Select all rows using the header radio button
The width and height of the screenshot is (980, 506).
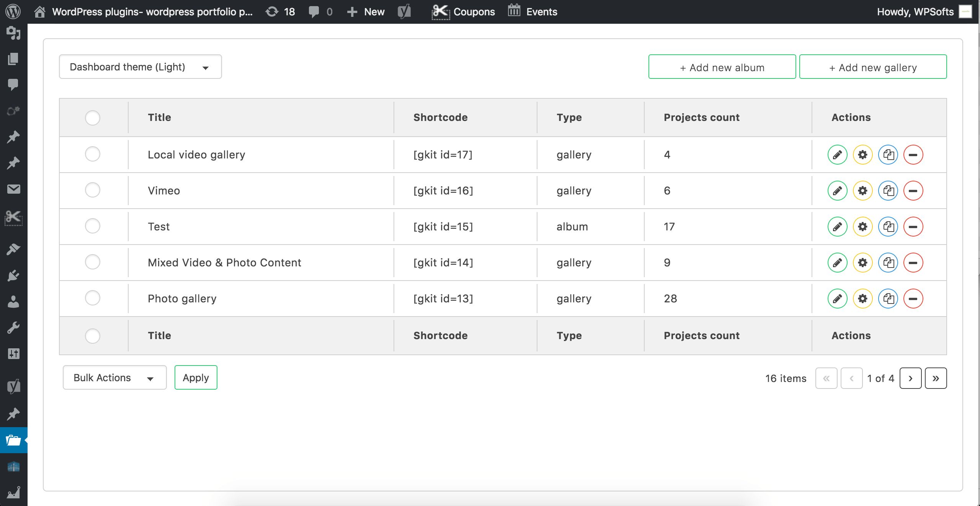pyautogui.click(x=92, y=118)
